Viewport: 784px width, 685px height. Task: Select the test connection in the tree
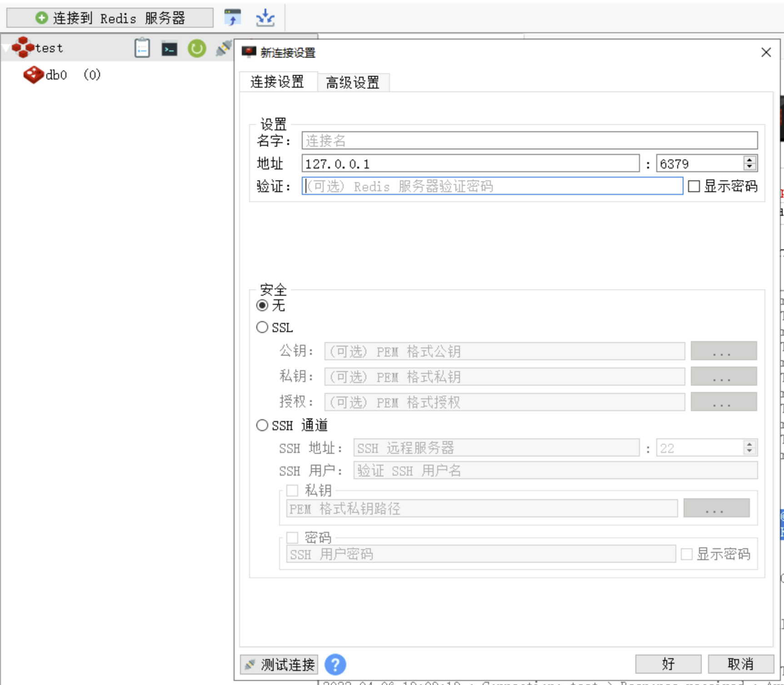[49, 48]
